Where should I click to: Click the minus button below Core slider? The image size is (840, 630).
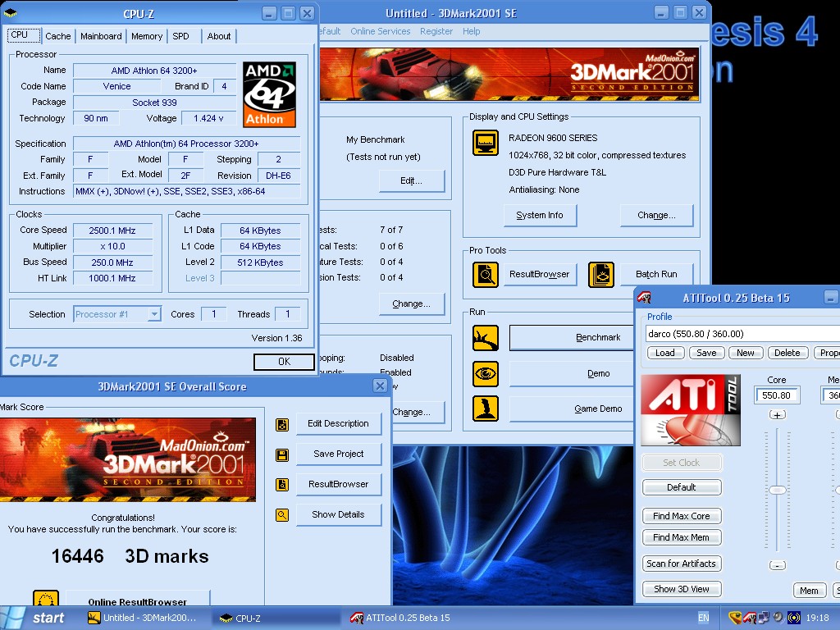click(778, 565)
